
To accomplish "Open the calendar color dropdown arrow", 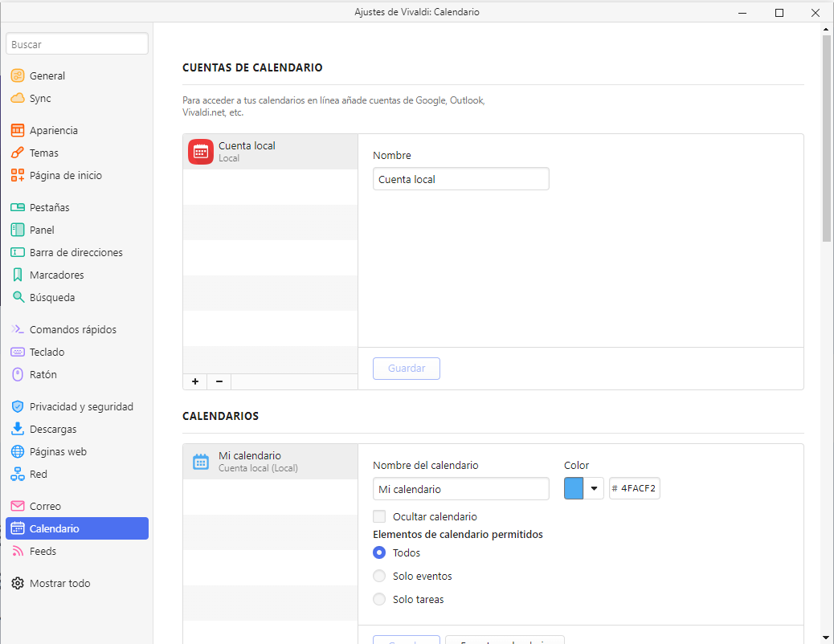I will point(595,488).
